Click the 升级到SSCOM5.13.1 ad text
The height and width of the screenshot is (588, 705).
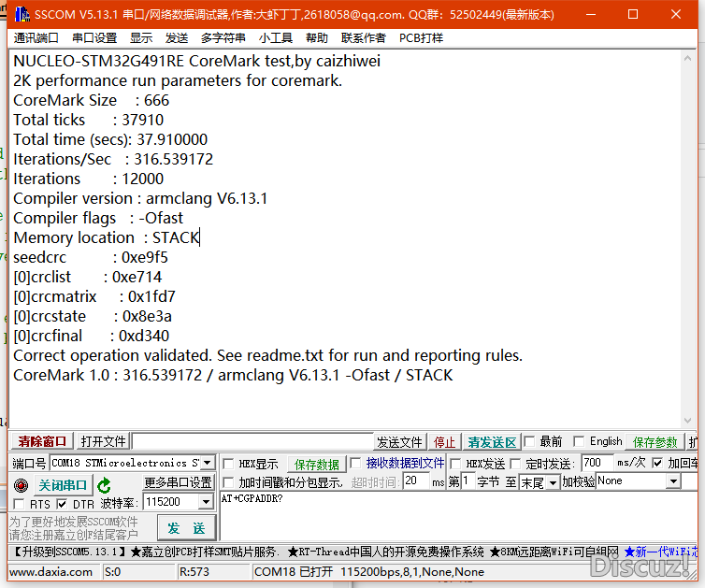[69, 552]
